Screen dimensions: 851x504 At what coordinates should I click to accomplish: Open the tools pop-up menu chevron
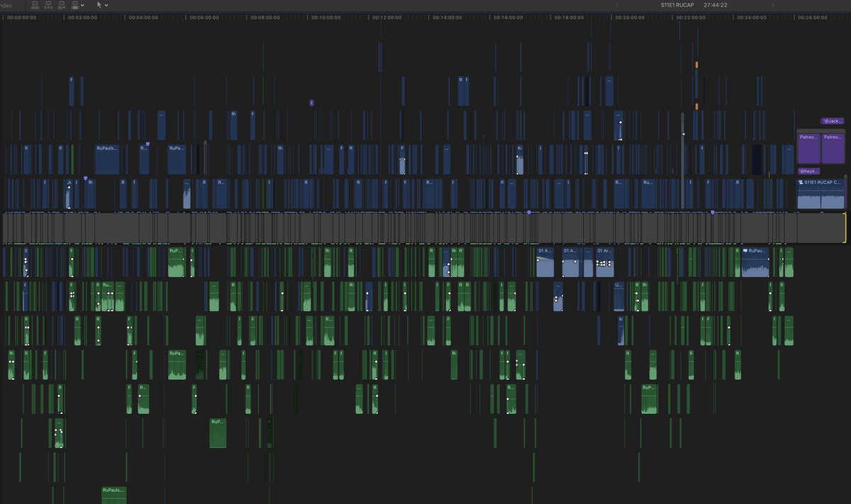click(x=106, y=5)
